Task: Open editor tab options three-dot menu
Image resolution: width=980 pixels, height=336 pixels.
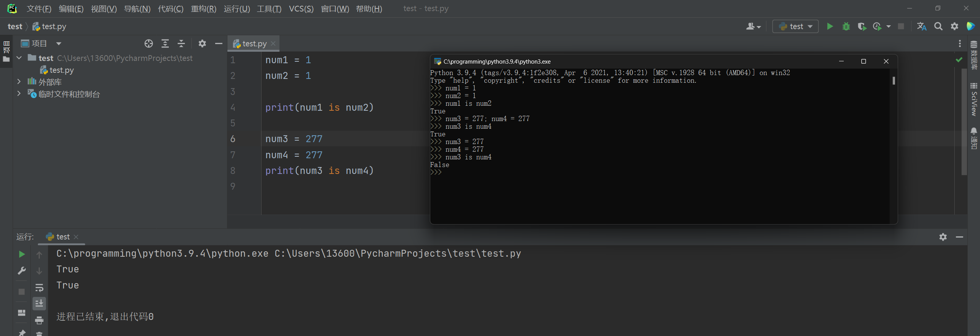Action: [x=960, y=44]
